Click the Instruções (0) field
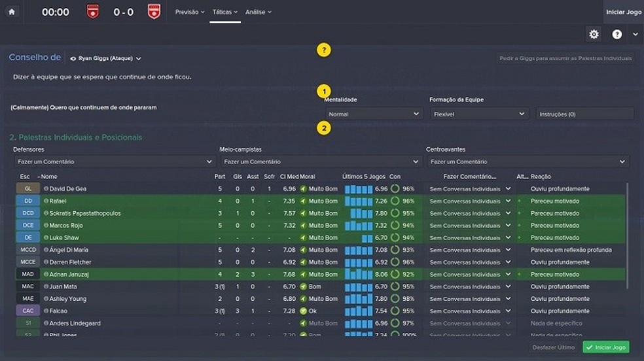Viewport: 644px width, 361px height. pos(584,114)
